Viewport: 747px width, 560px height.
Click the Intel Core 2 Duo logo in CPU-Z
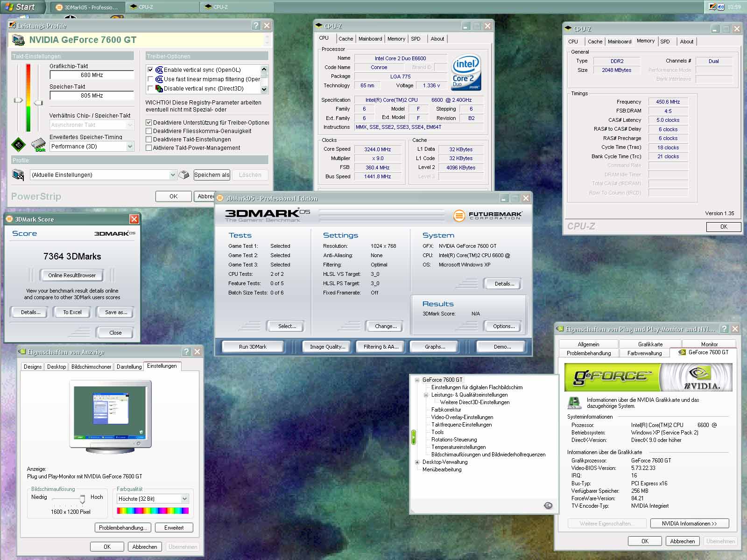pos(466,72)
